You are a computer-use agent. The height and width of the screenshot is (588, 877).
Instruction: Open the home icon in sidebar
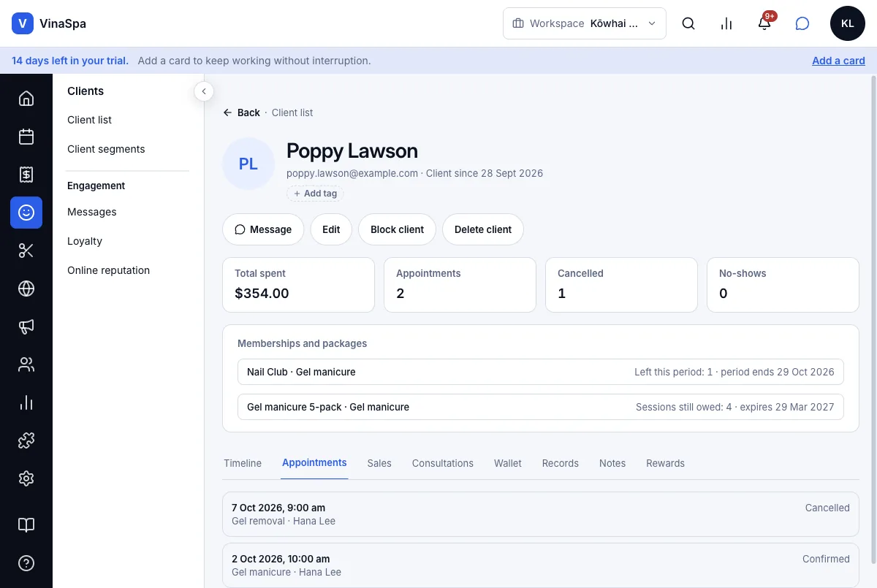pos(26,99)
